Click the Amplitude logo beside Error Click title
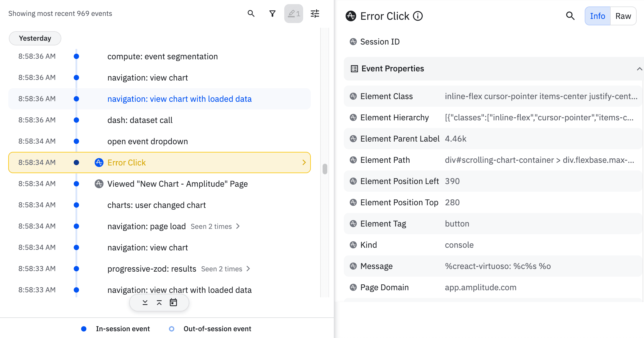 tap(351, 16)
